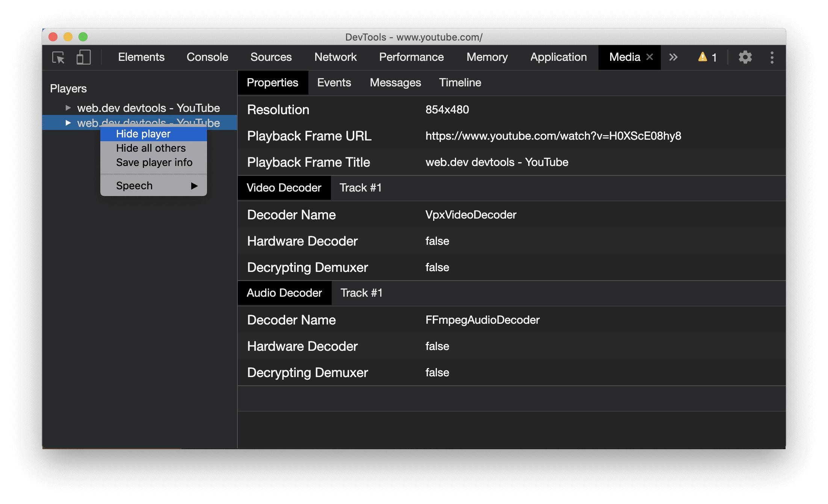Click Save player info option
Screen dimensions: 828x504
[154, 163]
